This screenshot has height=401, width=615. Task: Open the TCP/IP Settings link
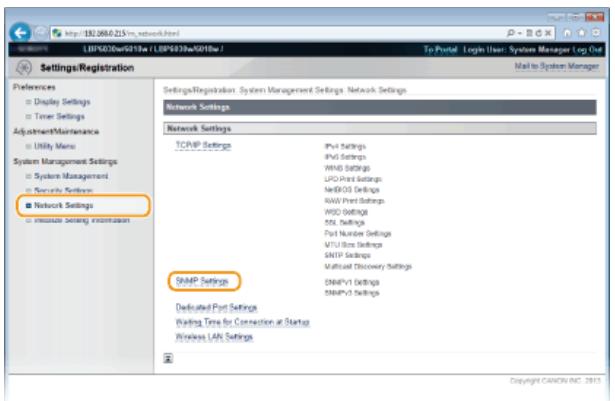[203, 145]
